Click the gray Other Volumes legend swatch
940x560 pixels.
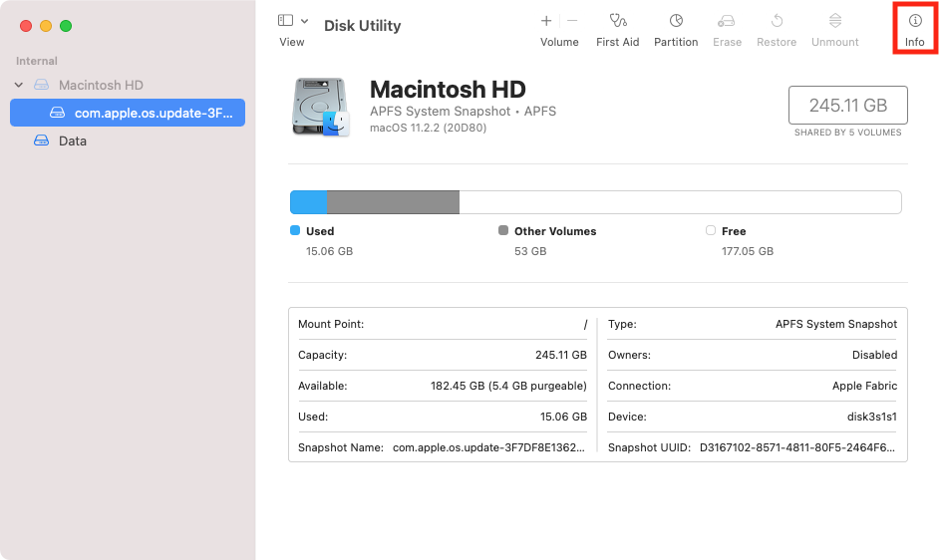pos(503,230)
